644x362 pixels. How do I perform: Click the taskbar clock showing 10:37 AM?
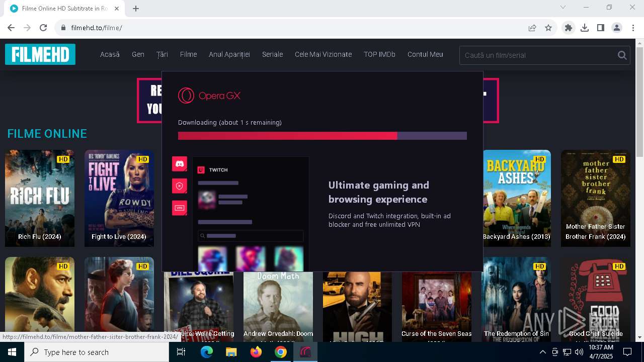tap(601, 352)
